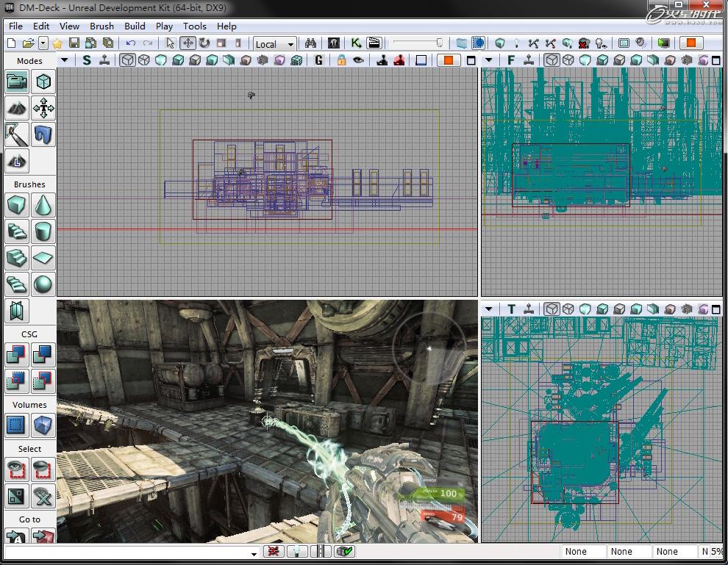Viewport: 728px width, 565px height.
Task: Apply CSG Subtract
Action: coord(43,355)
